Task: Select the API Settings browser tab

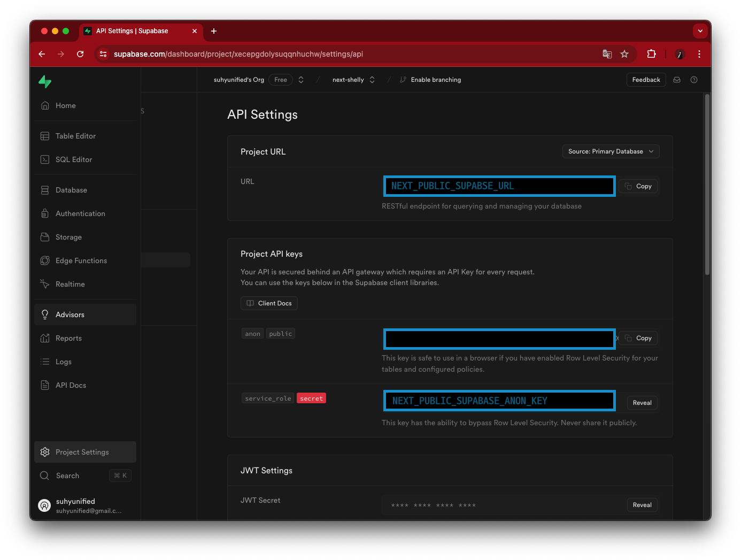Action: [x=141, y=31]
